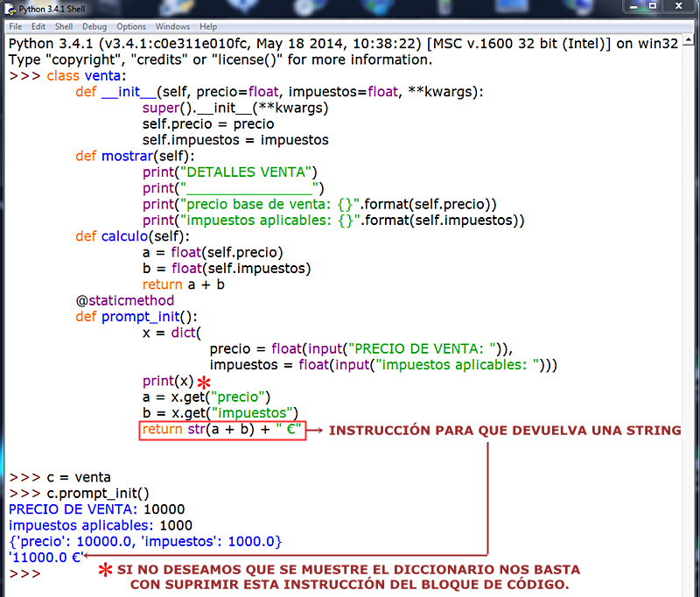The image size is (700, 597).
Task: Open the File menu
Action: (15, 26)
